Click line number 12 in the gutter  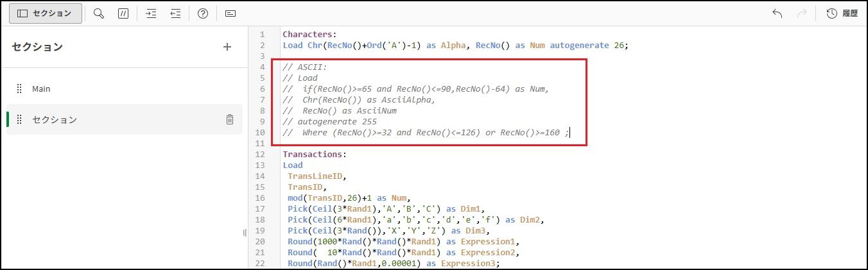(x=260, y=154)
